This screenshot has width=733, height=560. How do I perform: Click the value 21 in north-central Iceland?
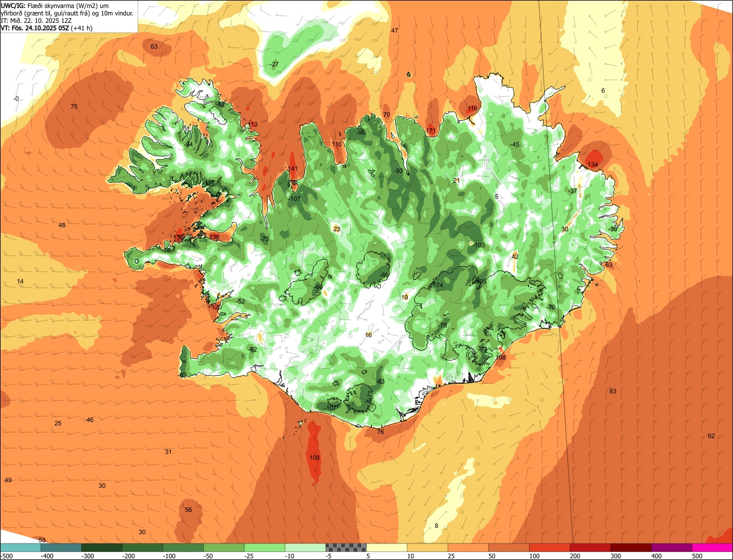point(456,181)
